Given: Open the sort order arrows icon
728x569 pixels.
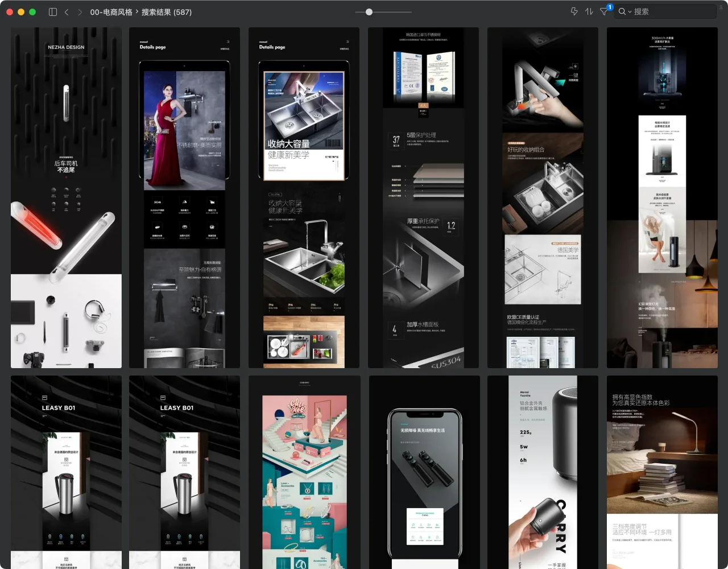Looking at the screenshot, I should [x=589, y=11].
